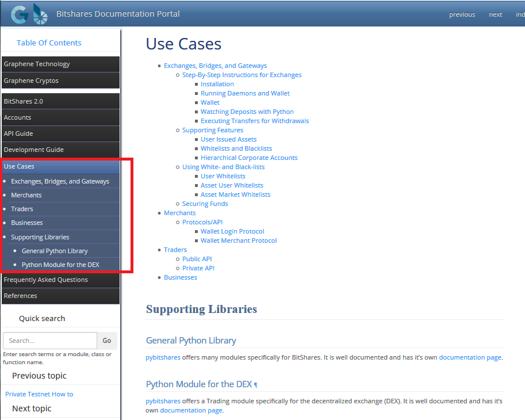Open the Installation link
This screenshot has width=525, height=420.
(x=217, y=84)
